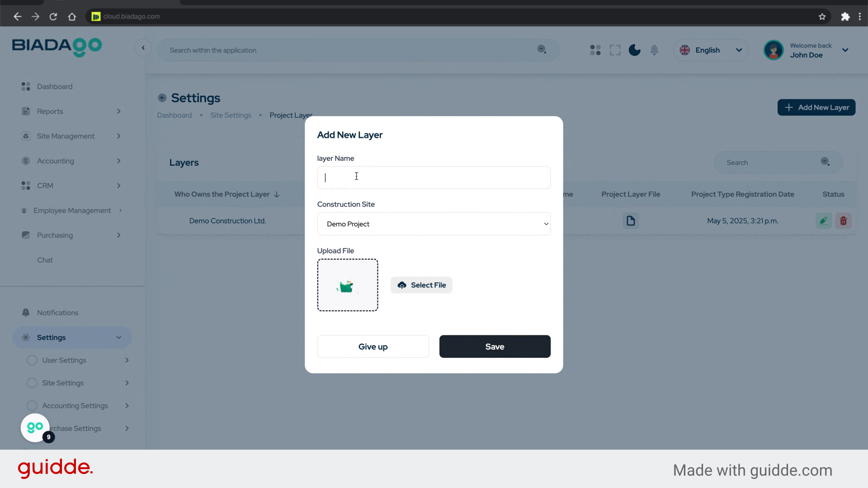The width and height of the screenshot is (868, 488).
Task: Open Dashboard in the sidebar
Action: [55, 86]
